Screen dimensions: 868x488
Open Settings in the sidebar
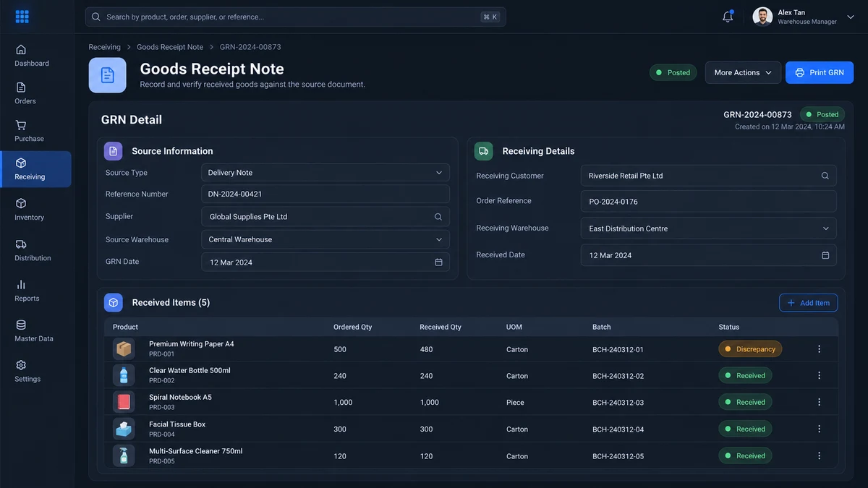(27, 372)
